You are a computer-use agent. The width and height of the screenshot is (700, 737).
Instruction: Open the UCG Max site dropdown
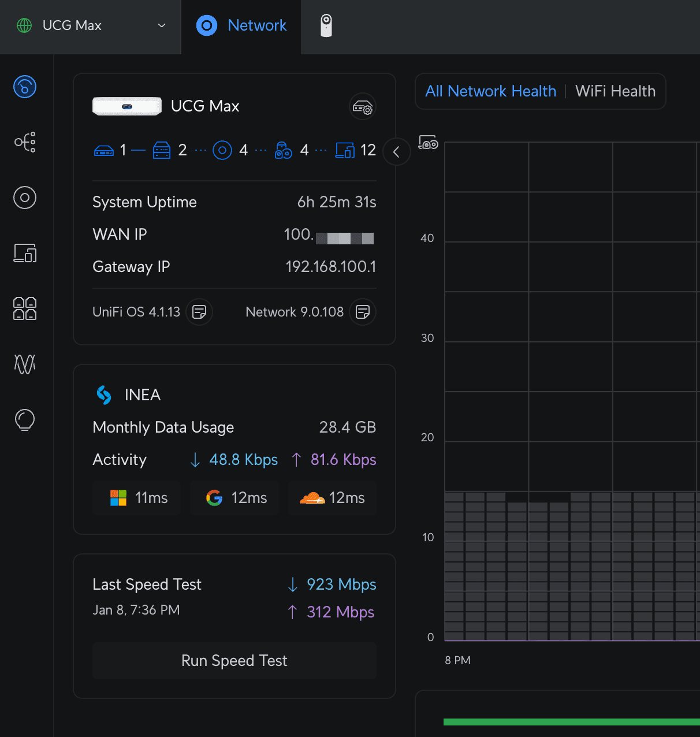pyautogui.click(x=90, y=25)
